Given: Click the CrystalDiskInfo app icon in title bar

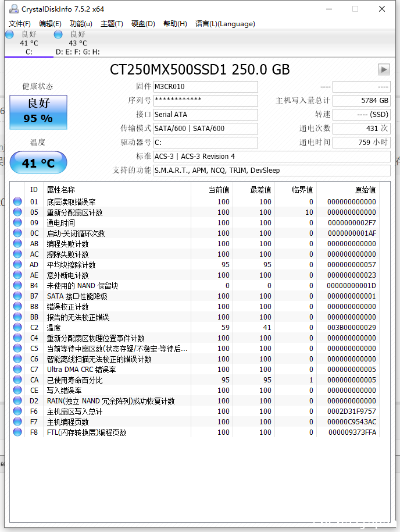Looking at the screenshot, I should (13, 9).
